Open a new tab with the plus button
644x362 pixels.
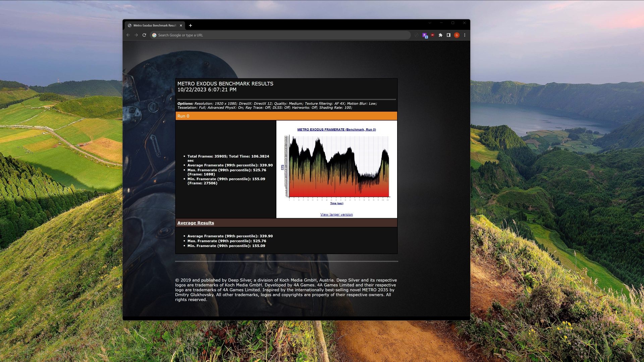tap(191, 25)
